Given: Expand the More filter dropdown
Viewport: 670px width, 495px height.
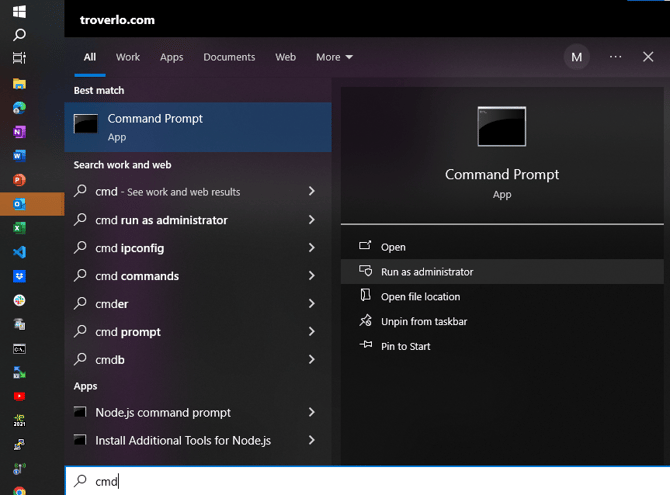Looking at the screenshot, I should [x=334, y=57].
